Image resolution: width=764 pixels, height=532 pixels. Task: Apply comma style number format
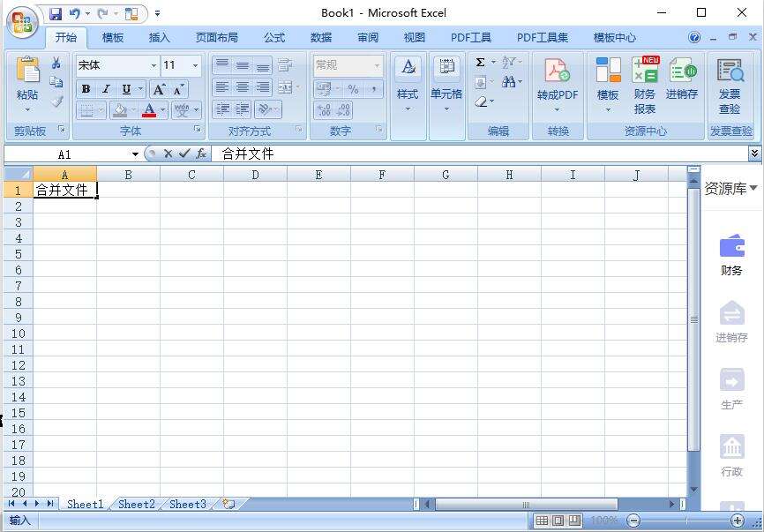point(374,90)
